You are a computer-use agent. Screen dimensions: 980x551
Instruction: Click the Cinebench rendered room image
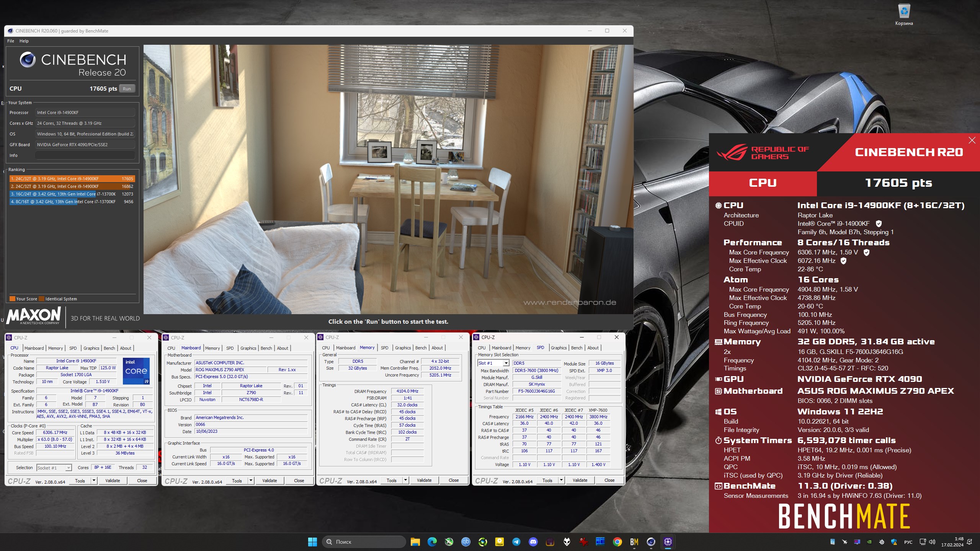tap(388, 179)
